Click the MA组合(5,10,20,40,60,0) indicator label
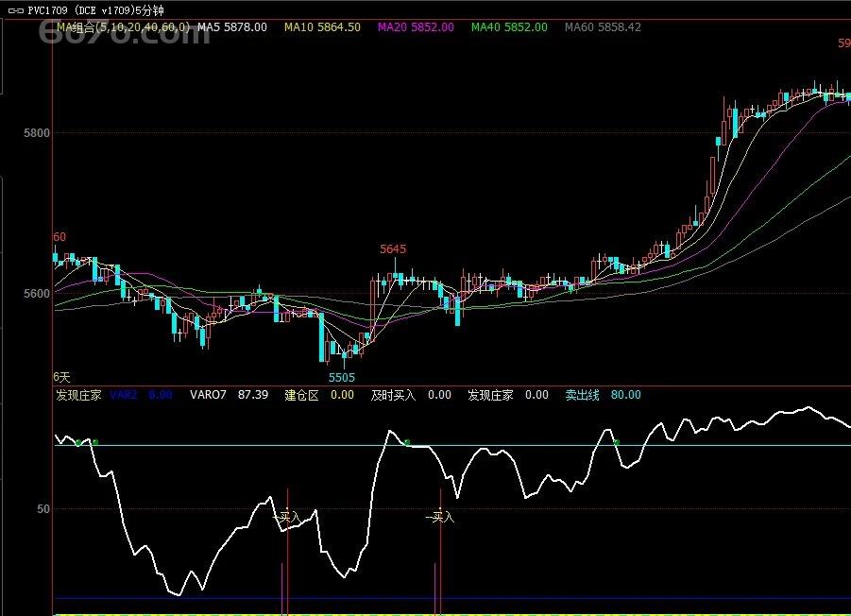The image size is (851, 616). 124,27
